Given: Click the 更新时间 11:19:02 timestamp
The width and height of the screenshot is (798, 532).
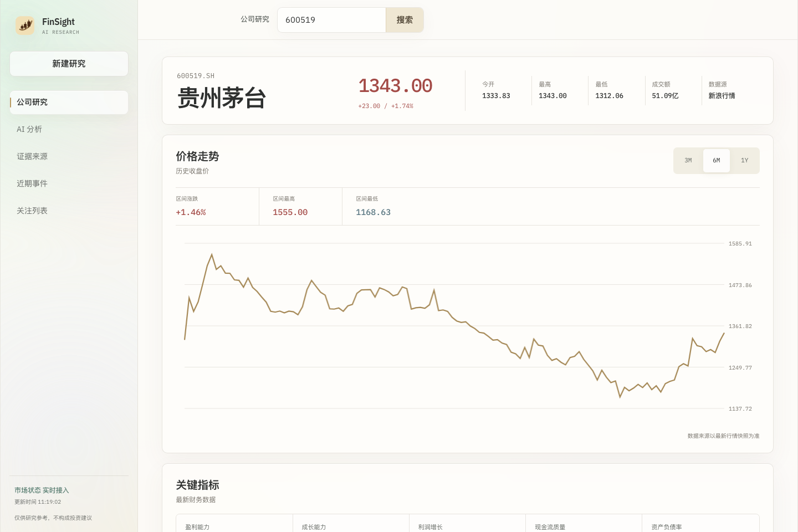Looking at the screenshot, I should [38, 502].
